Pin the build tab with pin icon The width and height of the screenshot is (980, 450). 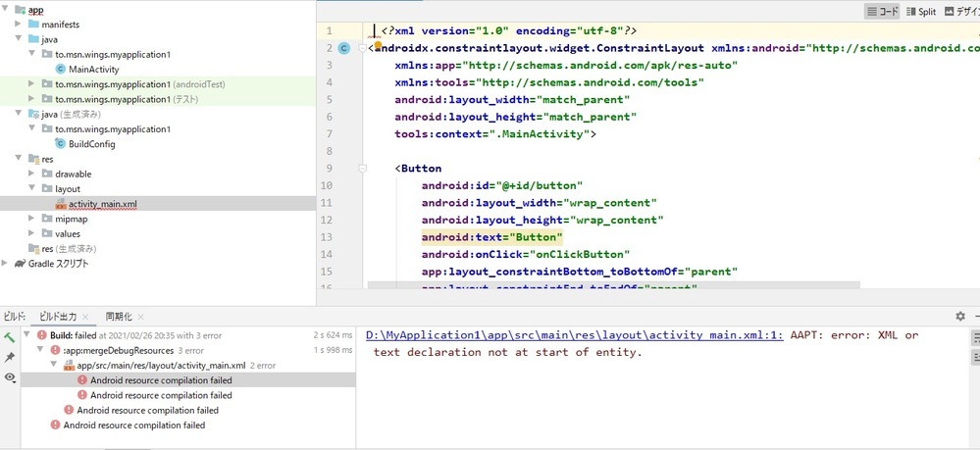(10, 357)
